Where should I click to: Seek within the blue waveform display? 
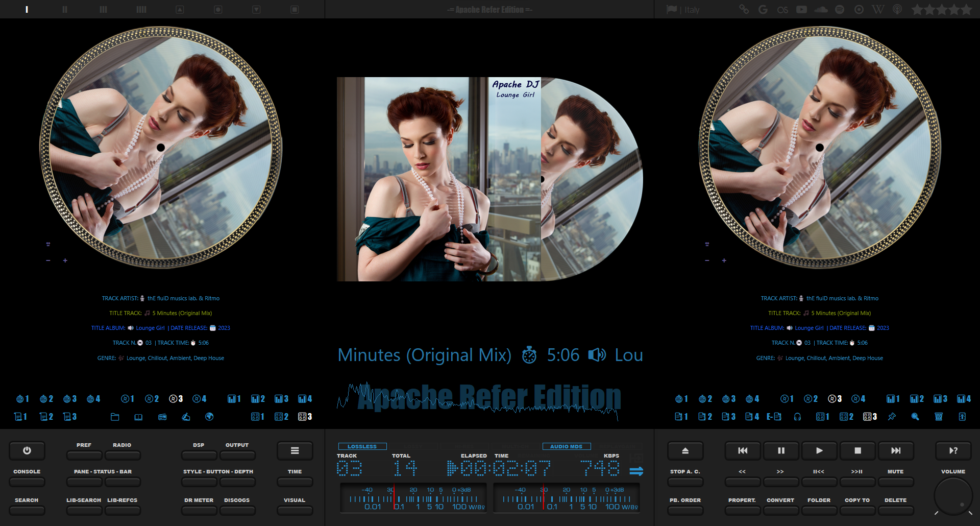click(x=477, y=401)
